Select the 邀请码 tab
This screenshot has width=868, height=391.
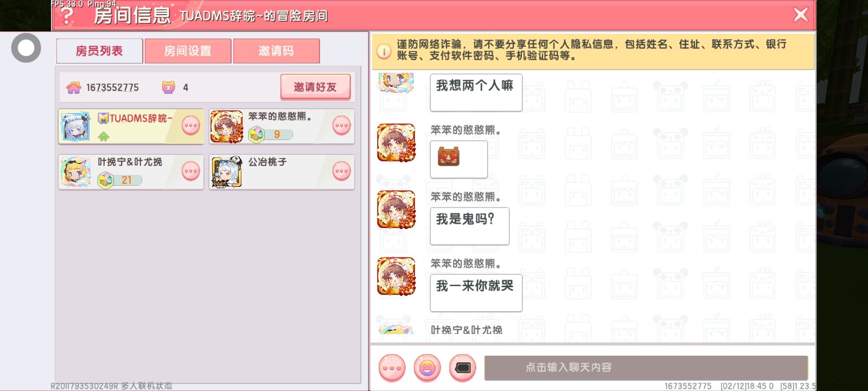[x=276, y=51]
